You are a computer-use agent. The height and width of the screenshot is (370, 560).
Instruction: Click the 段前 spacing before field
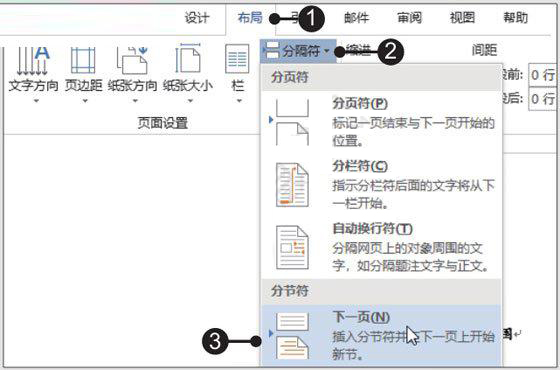[x=542, y=75]
